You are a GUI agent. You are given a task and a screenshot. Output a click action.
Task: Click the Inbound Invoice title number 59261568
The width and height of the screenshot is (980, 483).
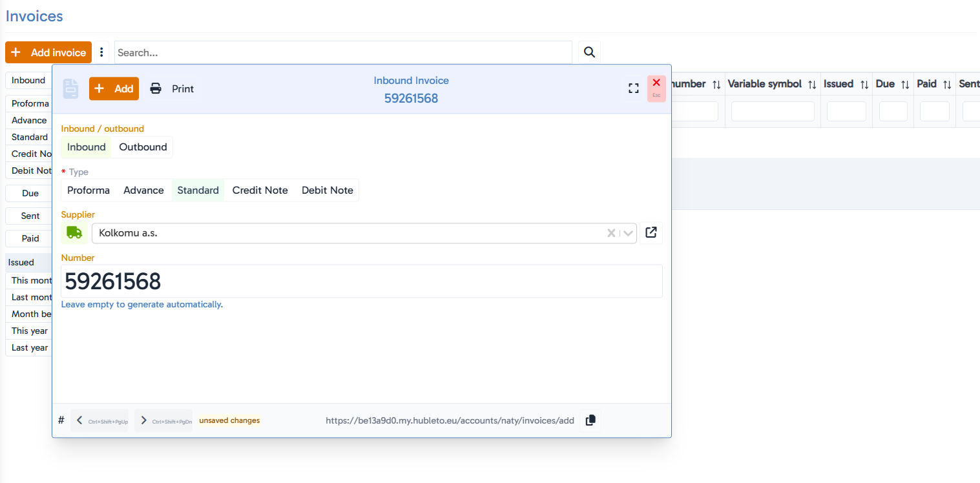pyautogui.click(x=411, y=98)
